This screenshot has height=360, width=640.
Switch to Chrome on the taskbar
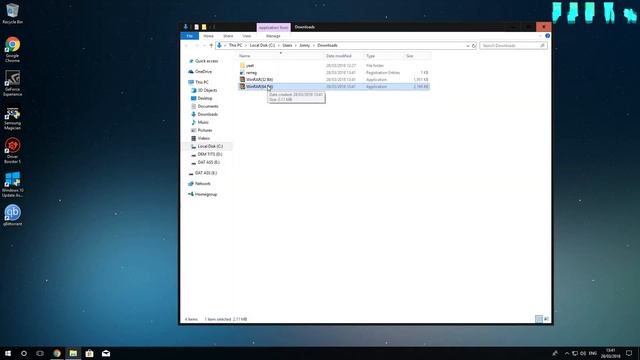pyautogui.click(x=57, y=353)
